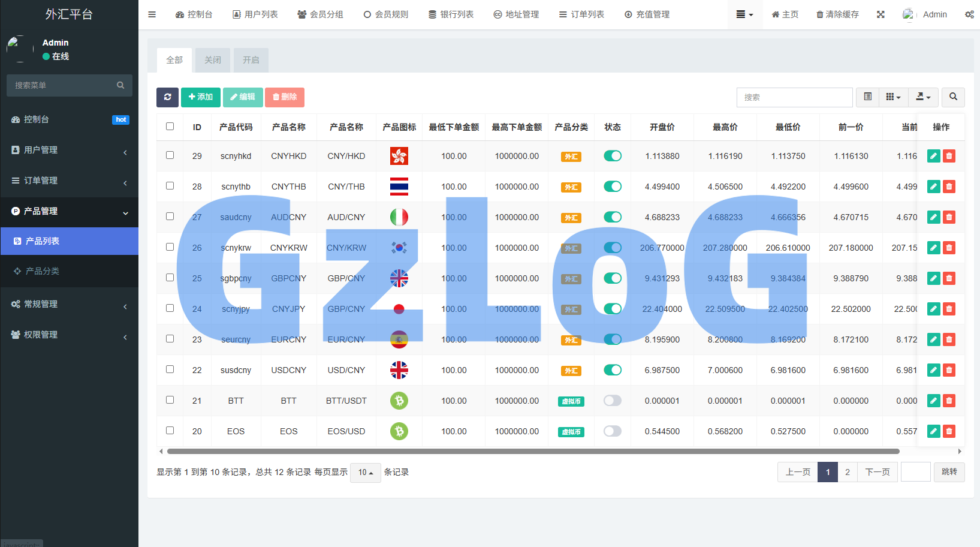
Task: Enter fullscreen mode
Action: [880, 14]
